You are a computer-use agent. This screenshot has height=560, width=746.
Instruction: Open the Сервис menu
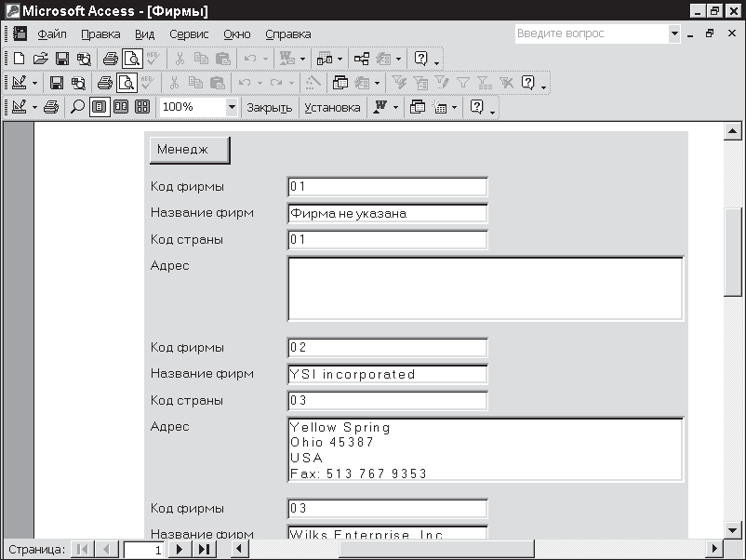click(x=189, y=34)
